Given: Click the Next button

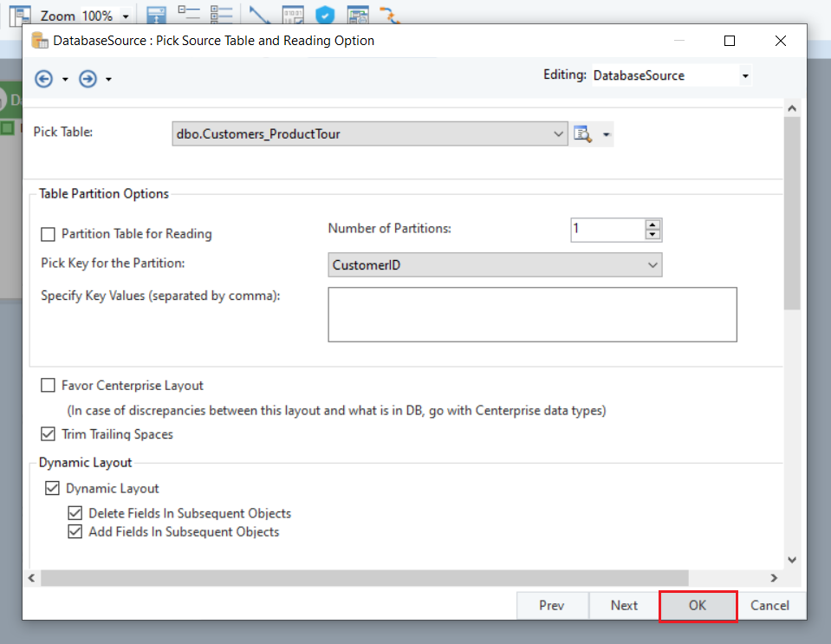Looking at the screenshot, I should pos(624,605).
